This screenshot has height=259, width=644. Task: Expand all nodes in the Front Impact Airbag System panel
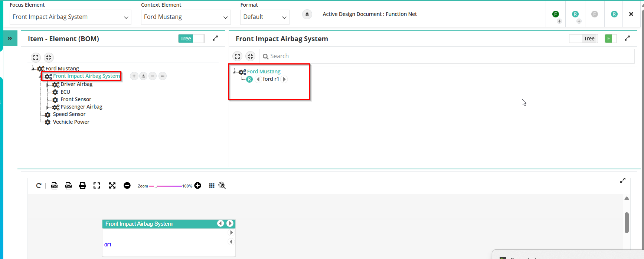click(237, 56)
